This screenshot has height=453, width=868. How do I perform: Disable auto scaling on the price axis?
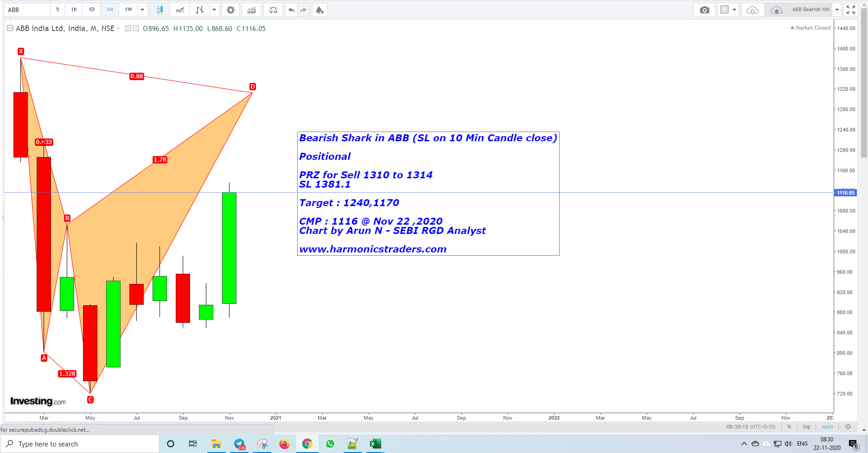(x=828, y=426)
